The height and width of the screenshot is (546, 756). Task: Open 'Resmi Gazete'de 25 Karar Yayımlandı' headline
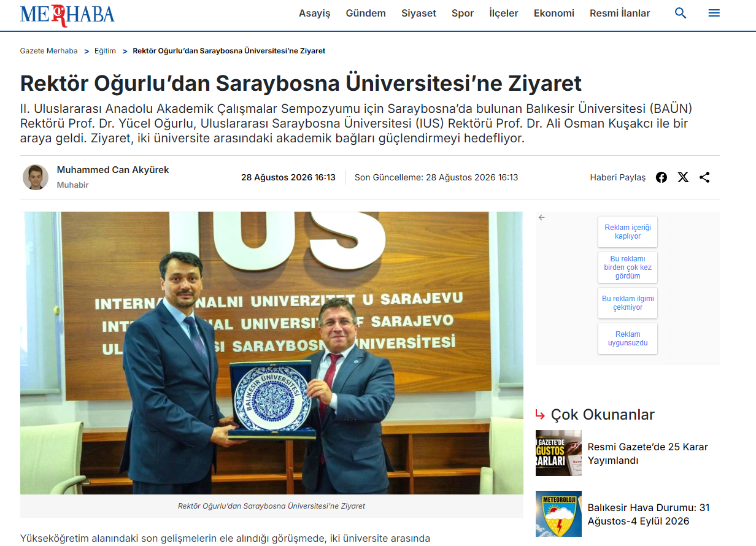click(x=648, y=453)
